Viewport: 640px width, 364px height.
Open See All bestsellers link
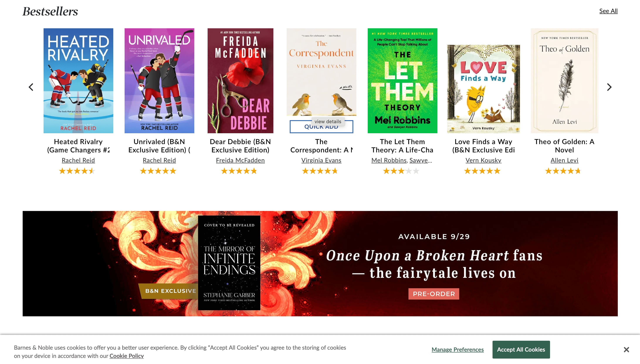(x=608, y=11)
